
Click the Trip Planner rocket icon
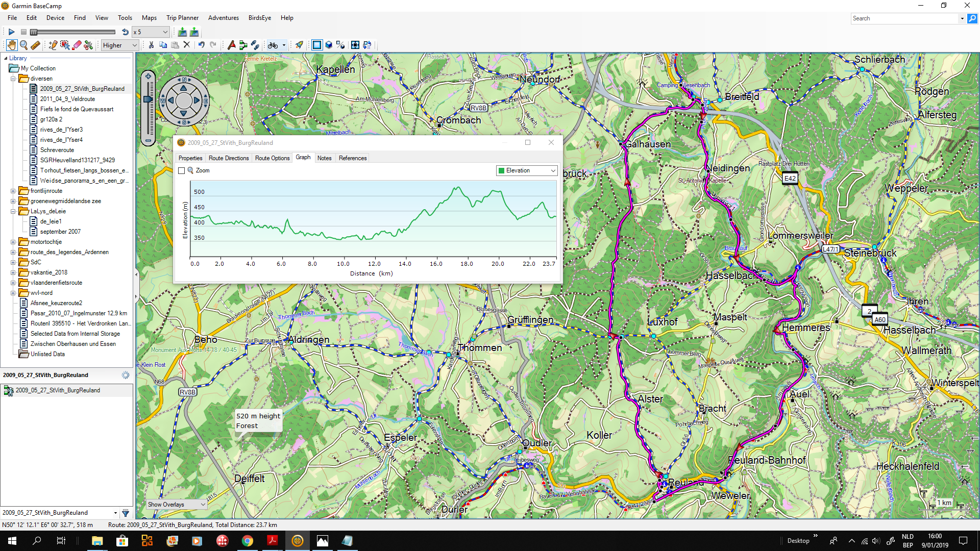point(299,45)
